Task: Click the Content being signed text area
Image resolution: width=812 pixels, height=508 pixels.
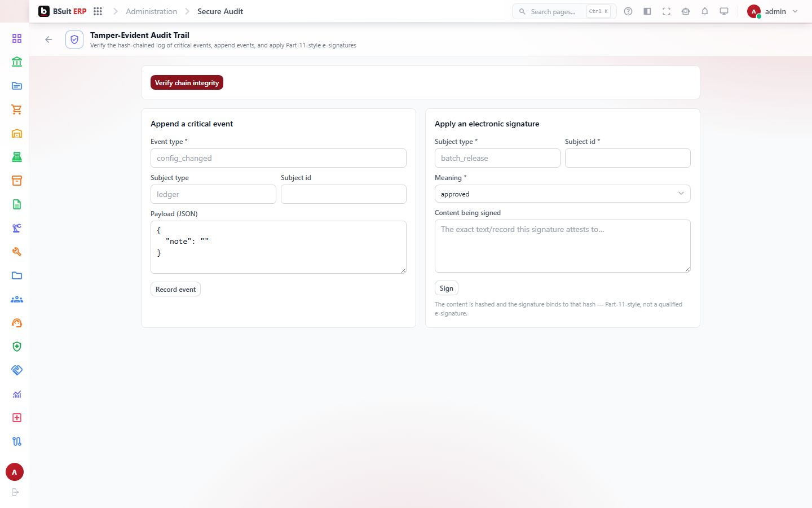Action: coord(562,246)
